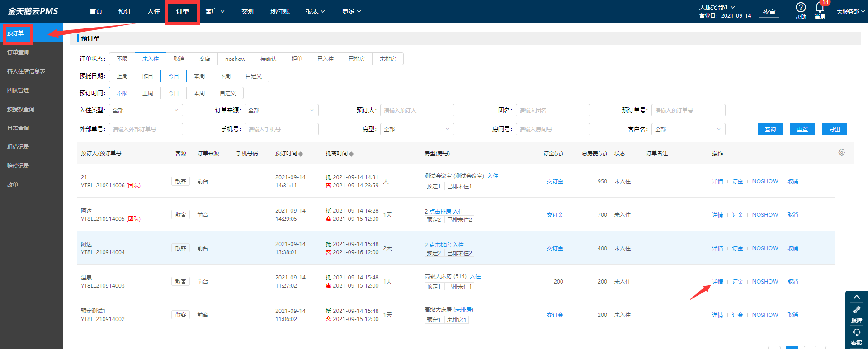Click 订金 for order YT8LL210914002
This screenshot has height=349, width=868.
(x=737, y=315)
